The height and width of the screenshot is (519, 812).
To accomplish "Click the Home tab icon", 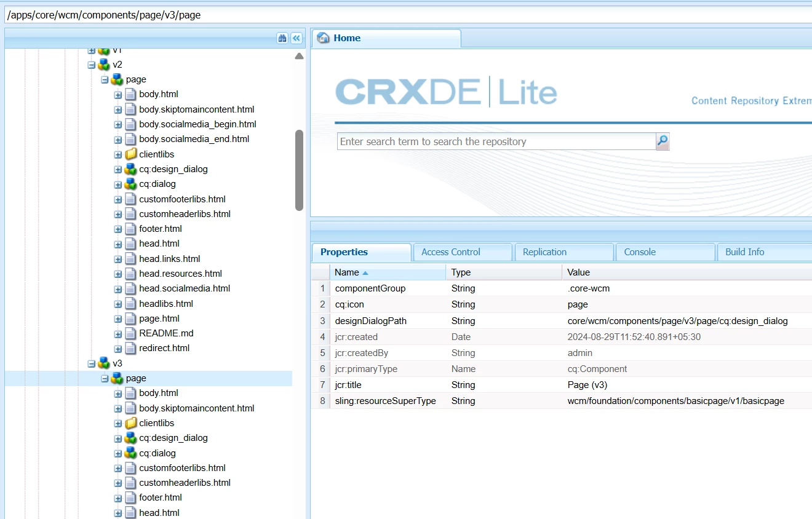I will (323, 38).
